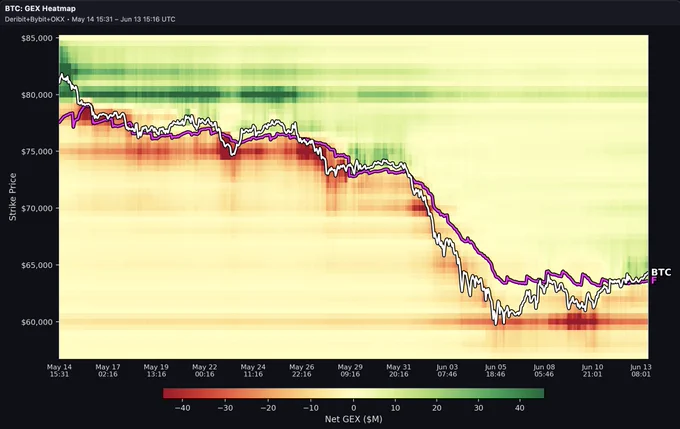The height and width of the screenshot is (429, 680).
Task: Click the 'Jun 10 21:01' date tick
Action: tap(592, 370)
